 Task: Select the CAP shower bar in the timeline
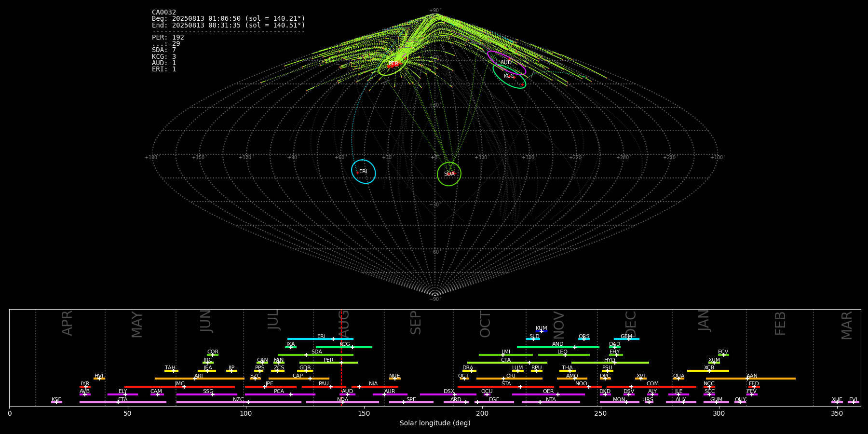299,379
